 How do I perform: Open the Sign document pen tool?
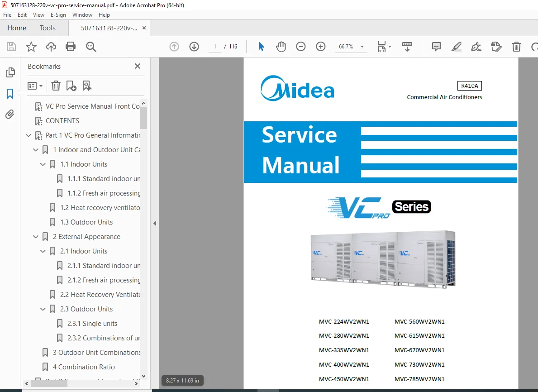[x=476, y=47]
